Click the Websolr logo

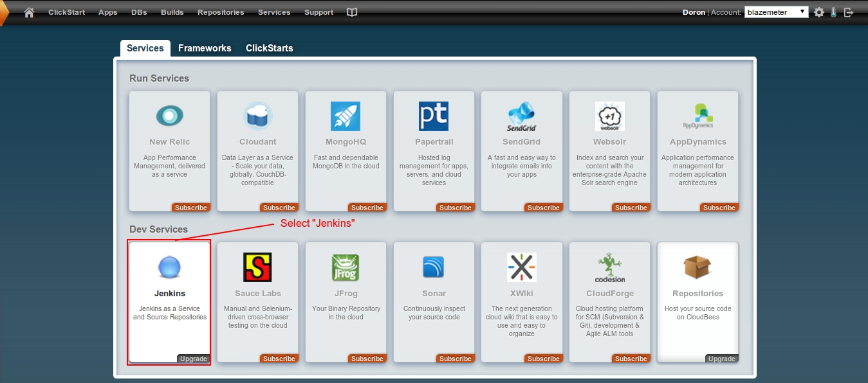pos(609,116)
